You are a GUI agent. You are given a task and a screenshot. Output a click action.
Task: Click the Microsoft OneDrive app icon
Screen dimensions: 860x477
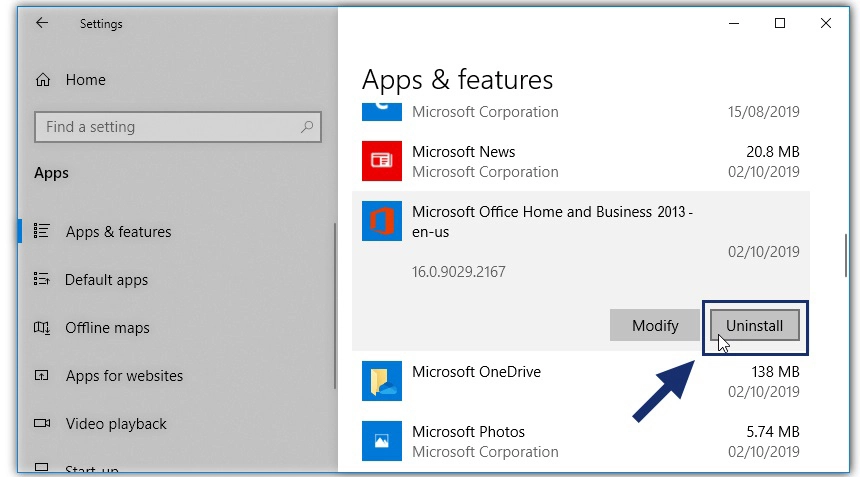(382, 381)
